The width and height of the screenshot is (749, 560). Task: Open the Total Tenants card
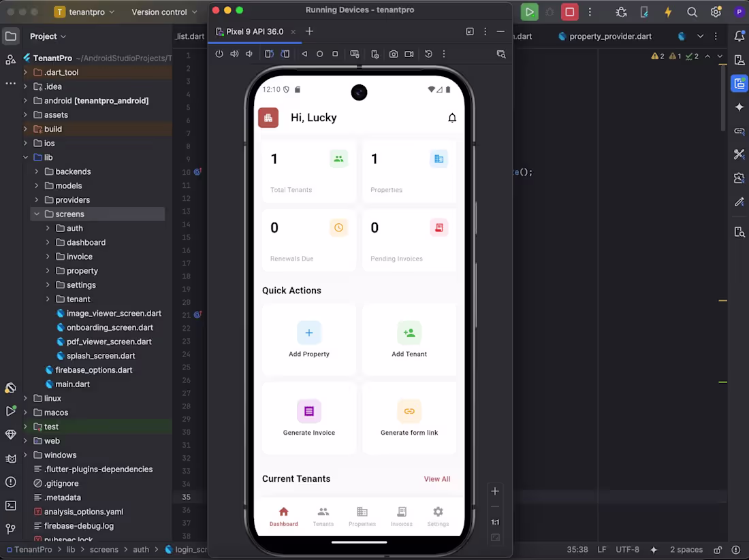coord(308,171)
